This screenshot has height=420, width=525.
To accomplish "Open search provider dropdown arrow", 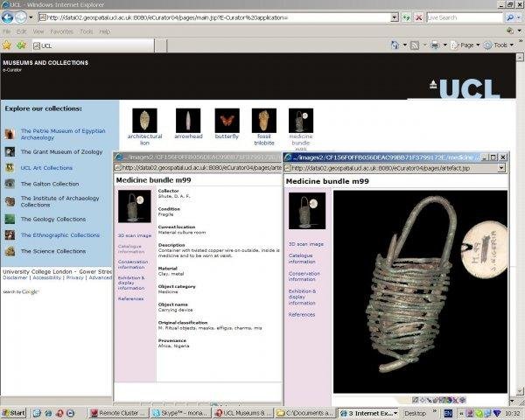I will pos(519,17).
